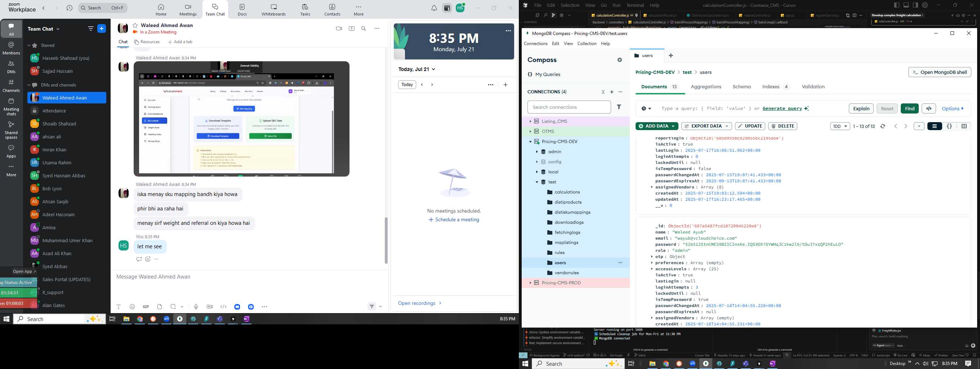The width and height of the screenshot is (980, 369).
Task: Expand the accessLevels Array (25) field
Action: click(652, 269)
